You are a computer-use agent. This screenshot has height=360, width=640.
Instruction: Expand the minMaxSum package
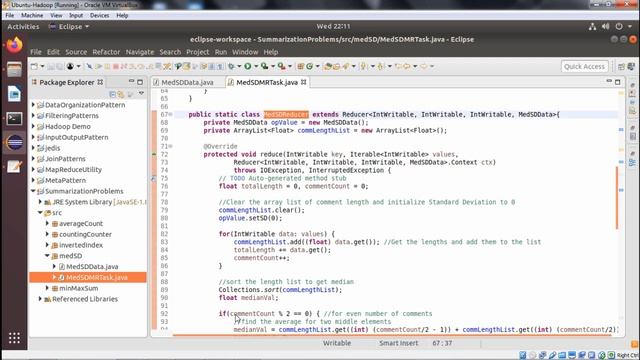click(x=47, y=288)
